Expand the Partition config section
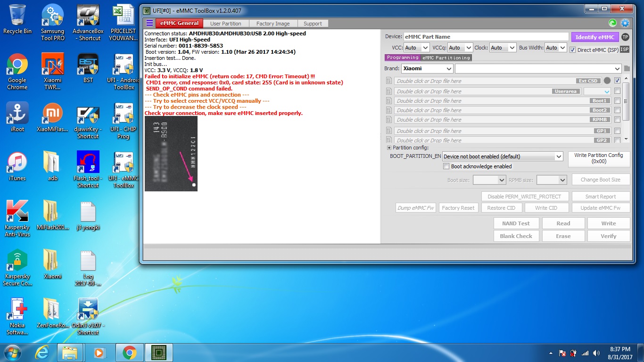The height and width of the screenshot is (362, 644). pos(389,148)
